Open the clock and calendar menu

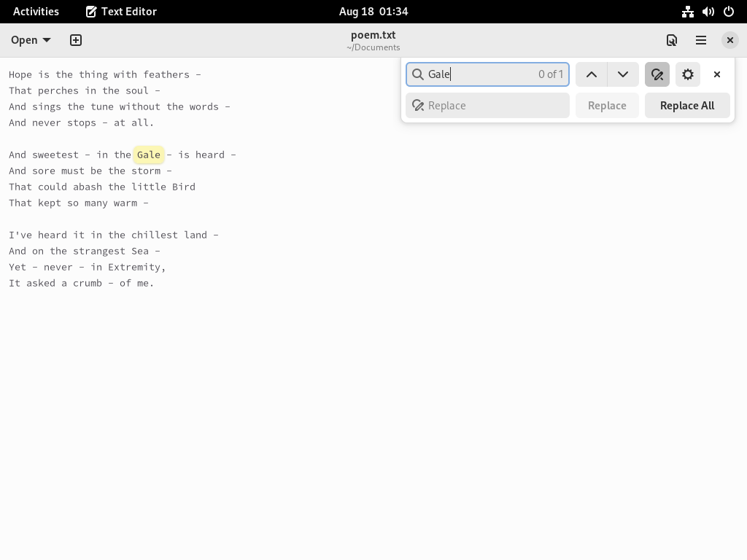(x=373, y=12)
